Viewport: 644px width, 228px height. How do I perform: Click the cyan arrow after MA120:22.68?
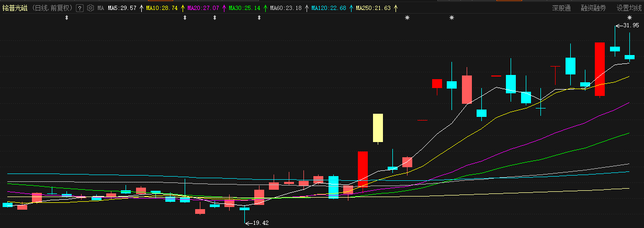[x=351, y=8]
